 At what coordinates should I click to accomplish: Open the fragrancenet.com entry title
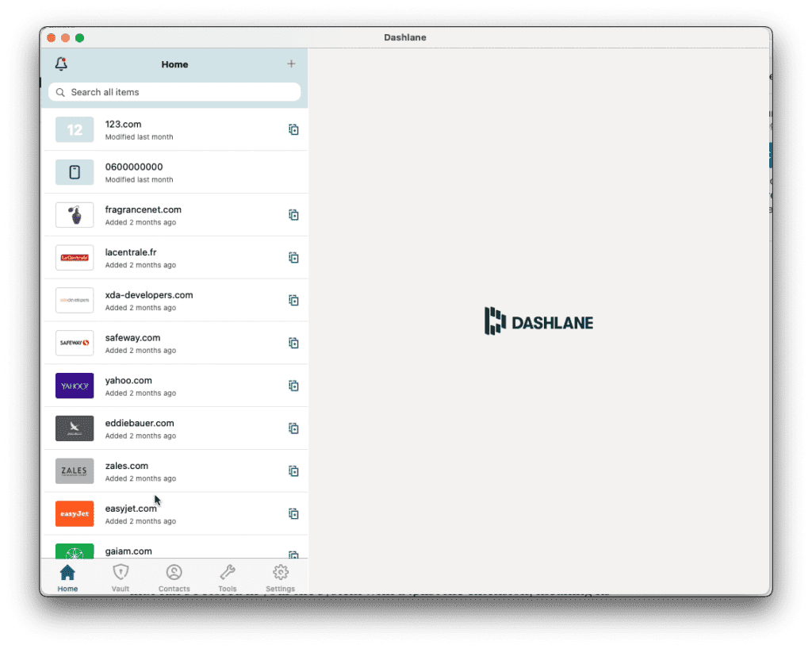point(143,209)
